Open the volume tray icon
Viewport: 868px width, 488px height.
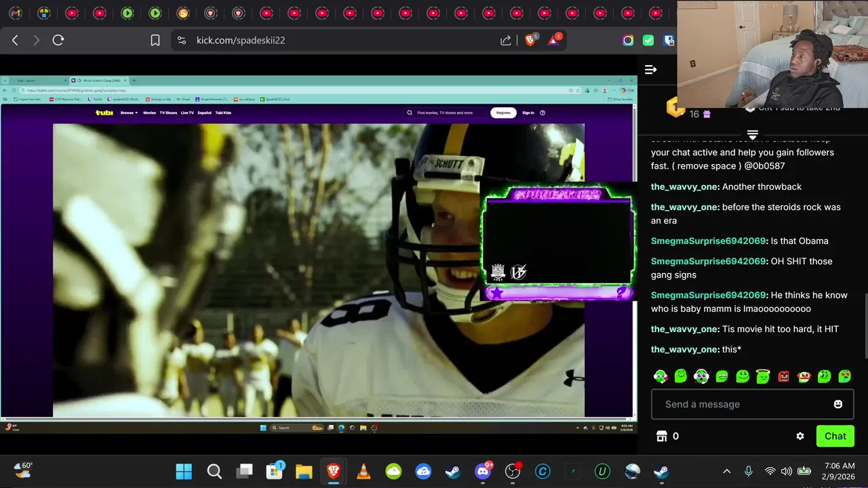coord(787,471)
